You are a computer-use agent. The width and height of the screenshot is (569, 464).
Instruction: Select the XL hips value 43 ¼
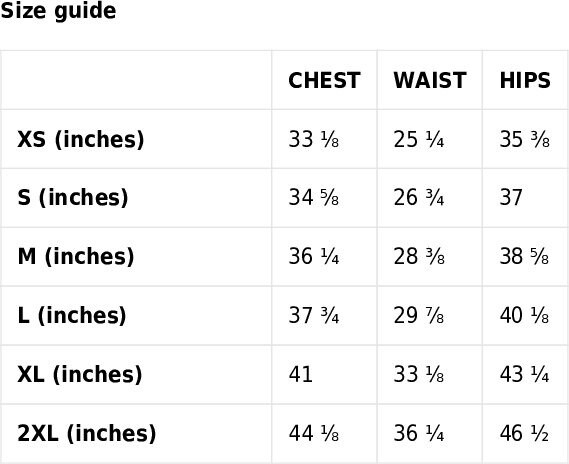pos(524,374)
